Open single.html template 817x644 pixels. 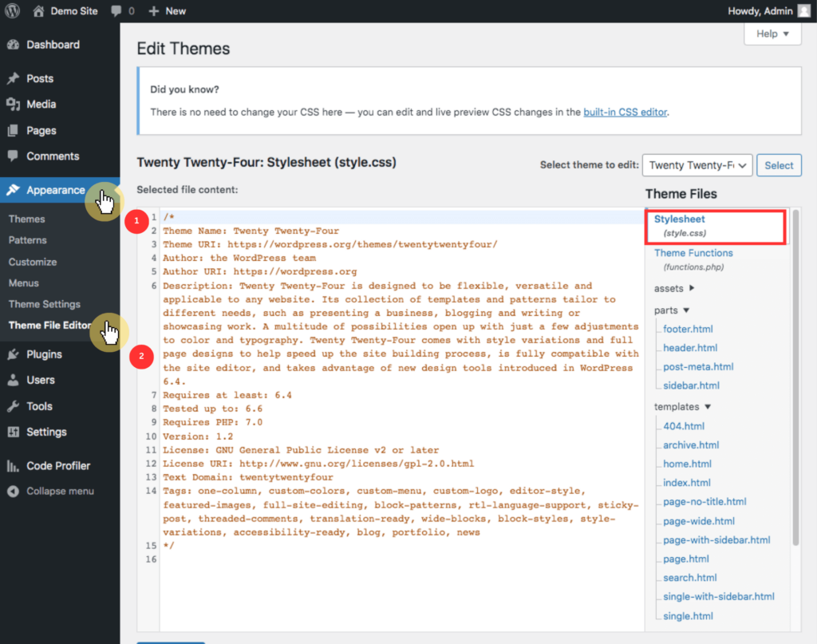click(688, 616)
